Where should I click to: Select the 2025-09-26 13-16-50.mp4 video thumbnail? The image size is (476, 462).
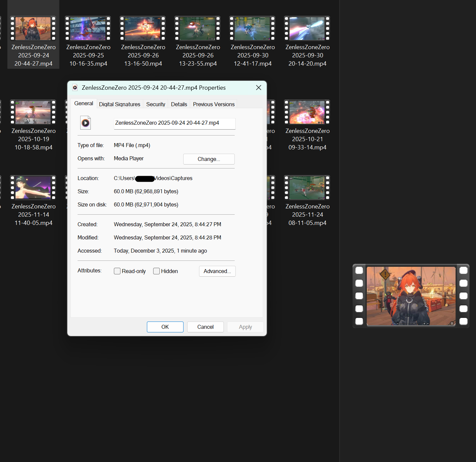143,28
